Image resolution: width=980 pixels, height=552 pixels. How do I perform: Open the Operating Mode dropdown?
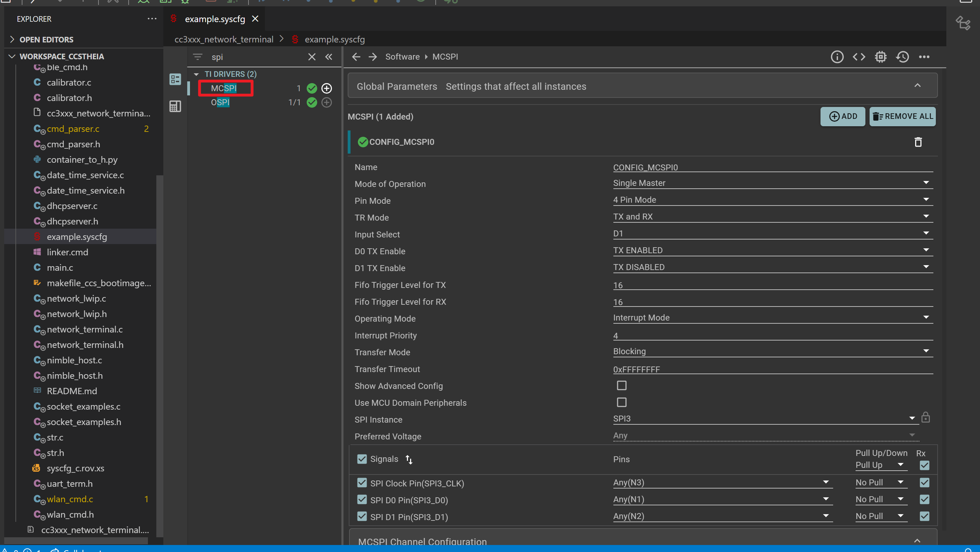point(773,317)
